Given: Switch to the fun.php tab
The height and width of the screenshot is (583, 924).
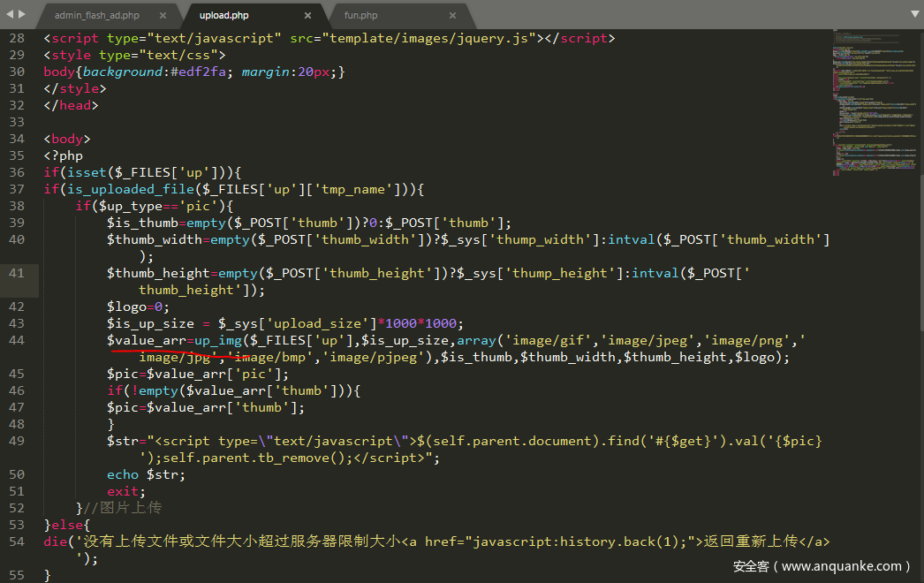Looking at the screenshot, I should [361, 15].
